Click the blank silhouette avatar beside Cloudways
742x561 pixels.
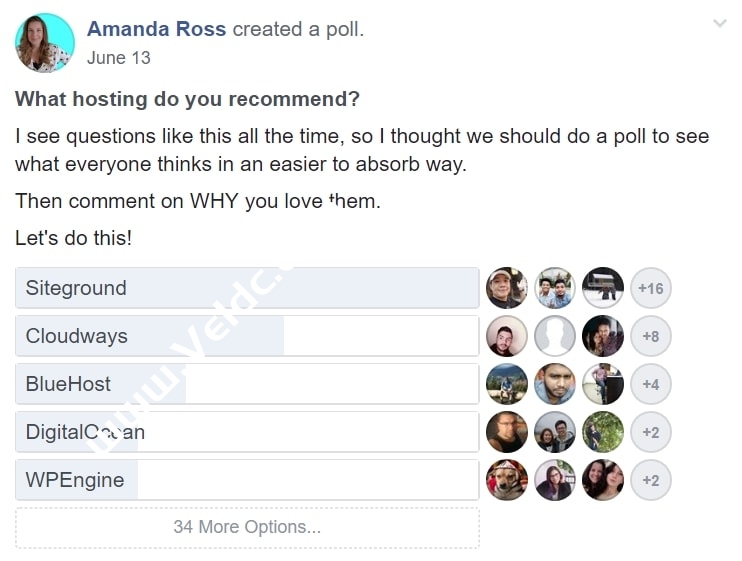pos(555,336)
